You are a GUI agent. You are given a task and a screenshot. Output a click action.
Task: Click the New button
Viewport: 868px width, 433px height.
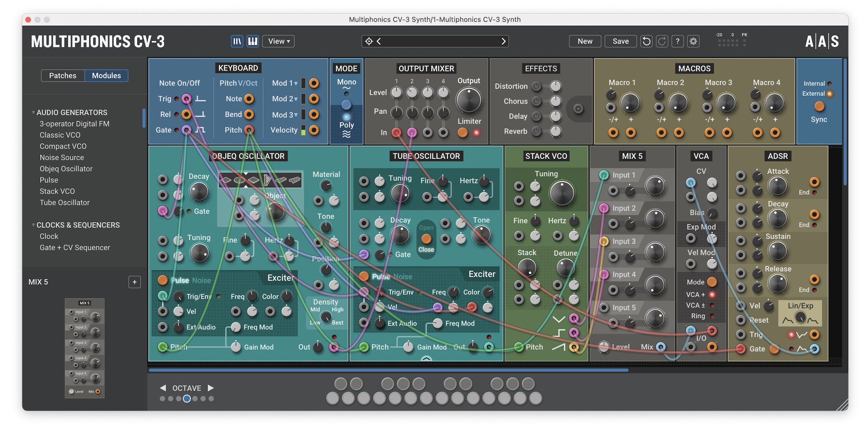coord(584,41)
